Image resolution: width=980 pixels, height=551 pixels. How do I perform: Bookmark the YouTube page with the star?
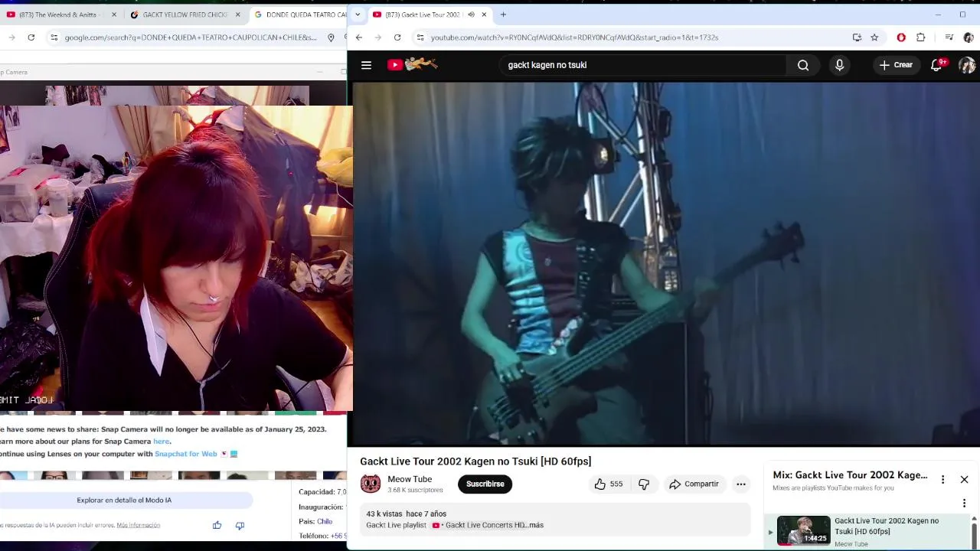tap(874, 37)
